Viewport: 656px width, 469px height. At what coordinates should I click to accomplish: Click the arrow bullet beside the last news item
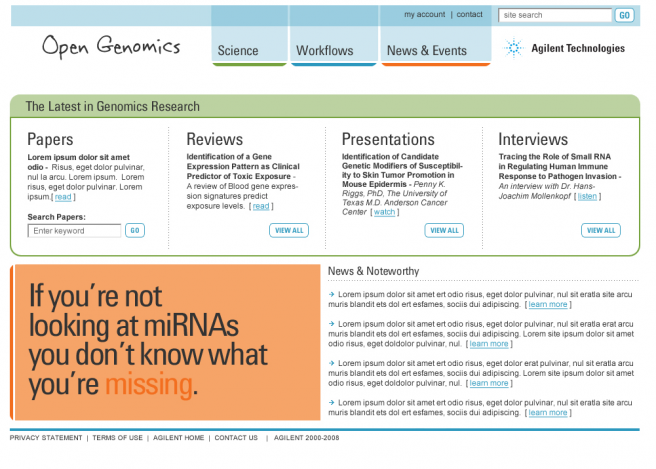coord(331,402)
